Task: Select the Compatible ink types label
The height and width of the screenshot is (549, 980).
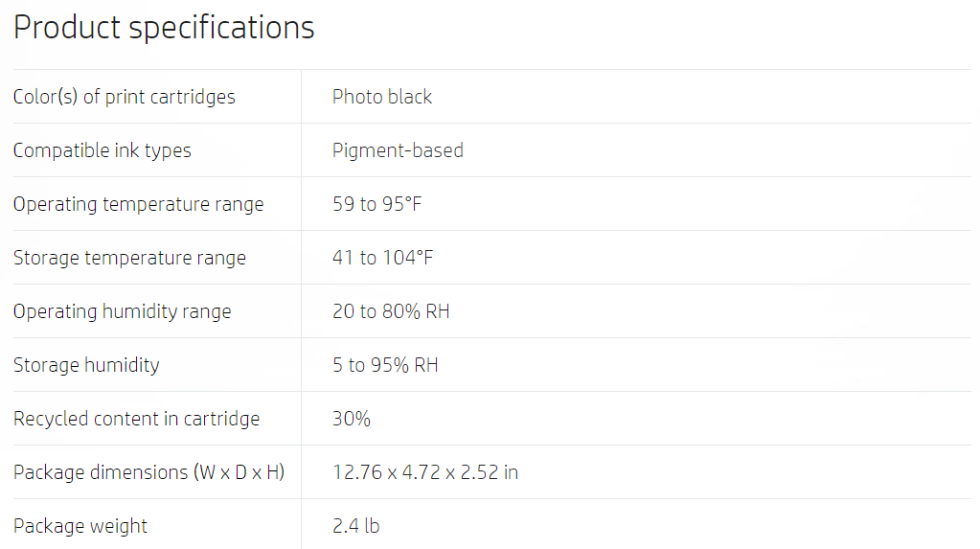Action: click(103, 150)
